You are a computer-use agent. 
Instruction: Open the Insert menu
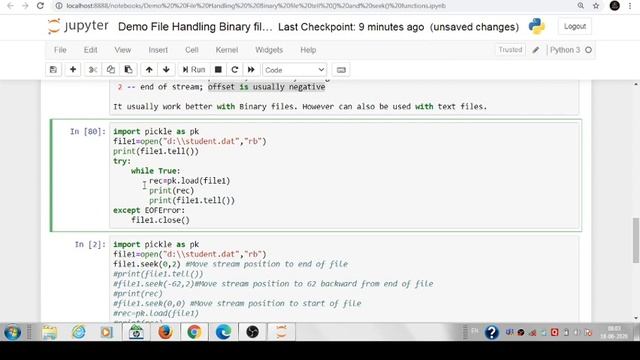click(x=158, y=50)
